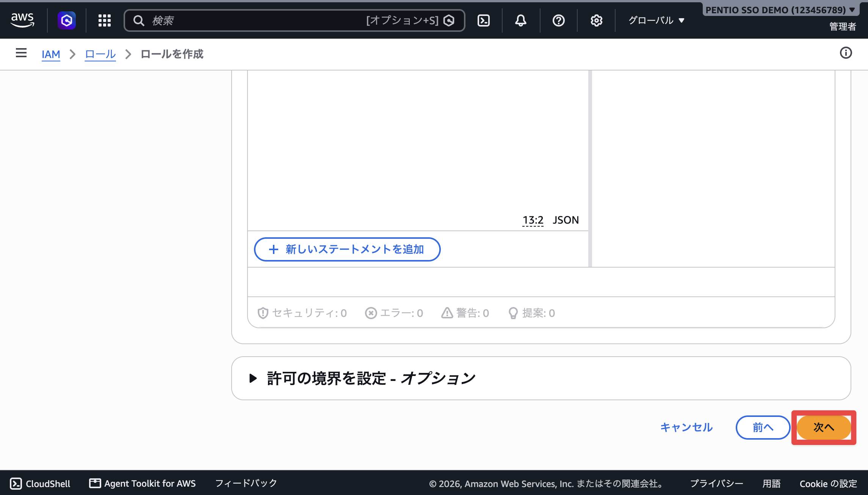Image resolution: width=868 pixels, height=495 pixels.
Task: Click 新しいステートメントを追加 button
Action: point(347,249)
